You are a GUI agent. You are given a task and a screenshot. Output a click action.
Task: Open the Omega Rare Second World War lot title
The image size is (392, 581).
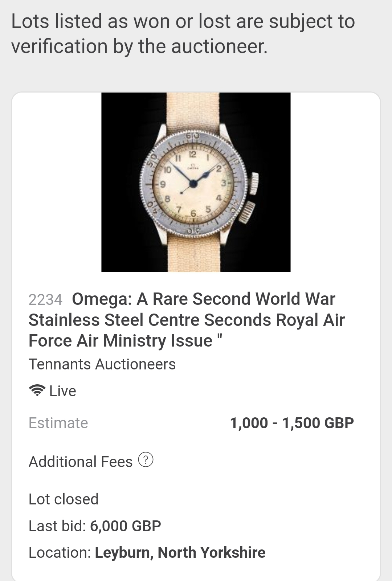click(x=203, y=320)
